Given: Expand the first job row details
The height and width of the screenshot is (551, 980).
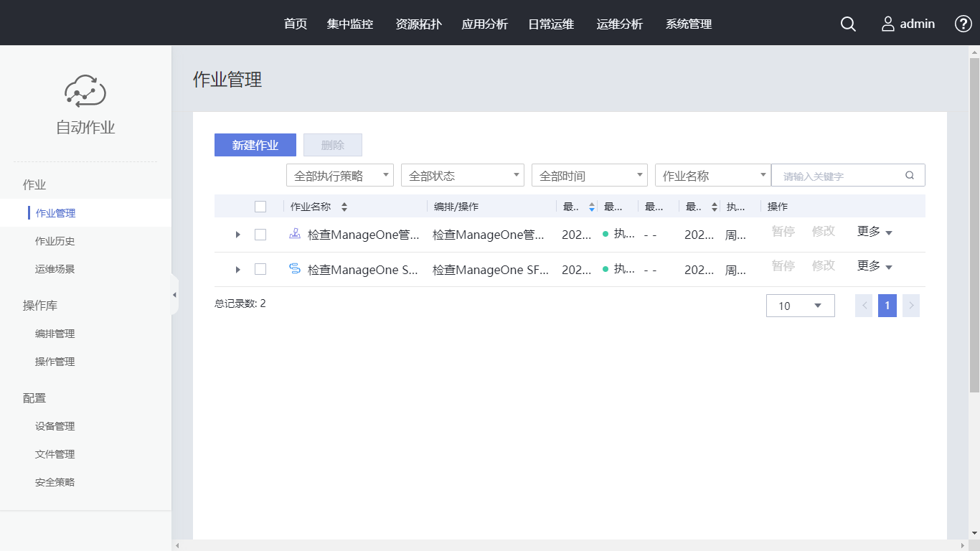Looking at the screenshot, I should (238, 235).
